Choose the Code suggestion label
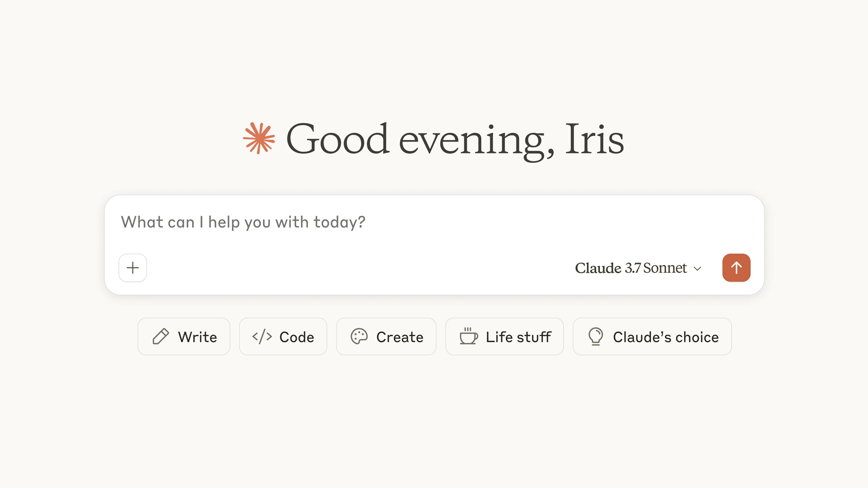The width and height of the screenshot is (868, 488). point(297,337)
